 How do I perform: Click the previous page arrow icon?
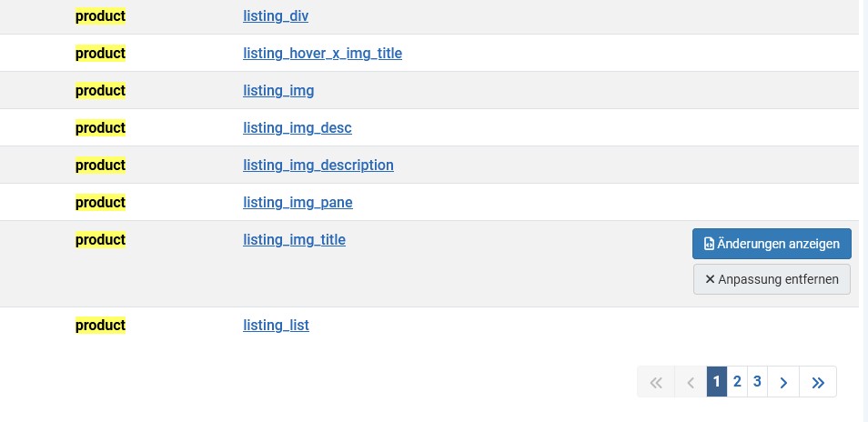click(691, 382)
